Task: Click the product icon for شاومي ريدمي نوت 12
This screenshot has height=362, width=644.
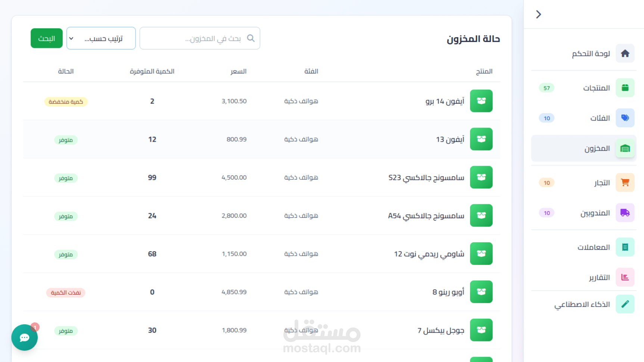Action: [481, 253]
